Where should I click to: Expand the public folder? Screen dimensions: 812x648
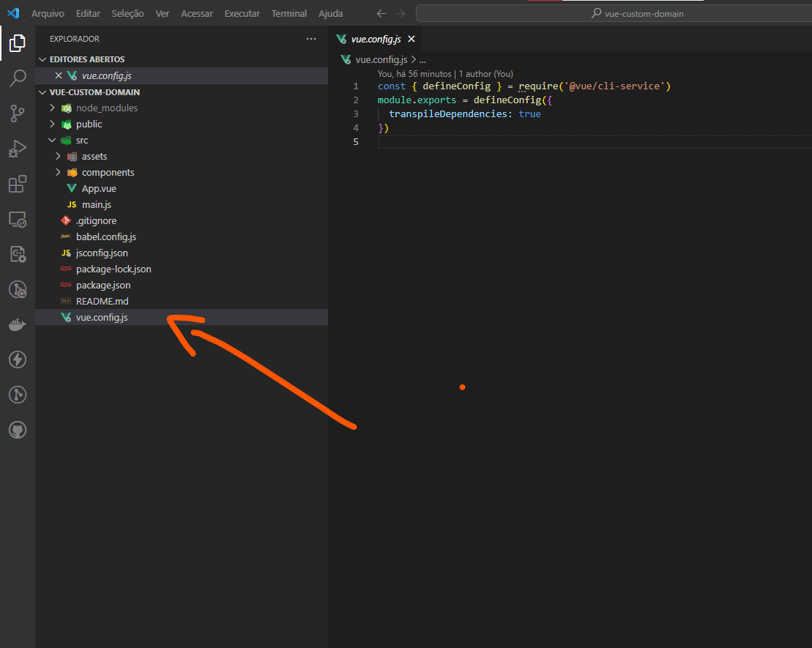[52, 124]
